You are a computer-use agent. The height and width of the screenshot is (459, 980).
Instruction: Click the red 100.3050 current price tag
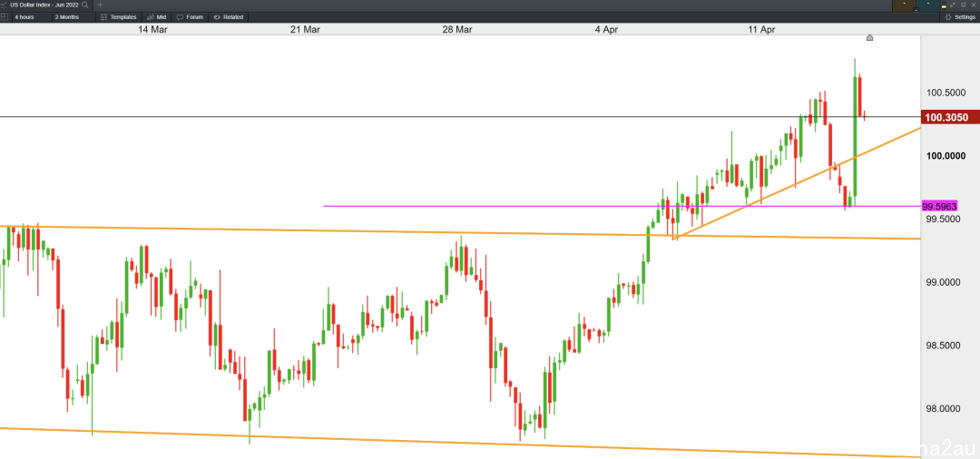945,117
